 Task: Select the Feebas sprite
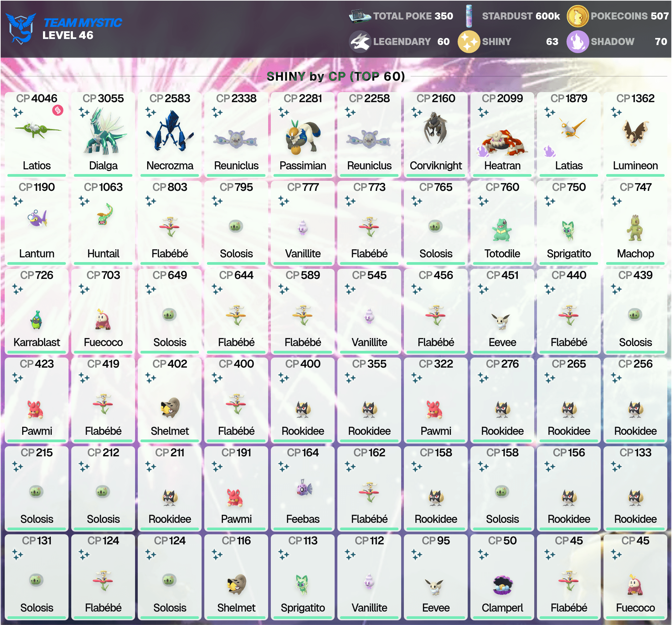click(304, 488)
